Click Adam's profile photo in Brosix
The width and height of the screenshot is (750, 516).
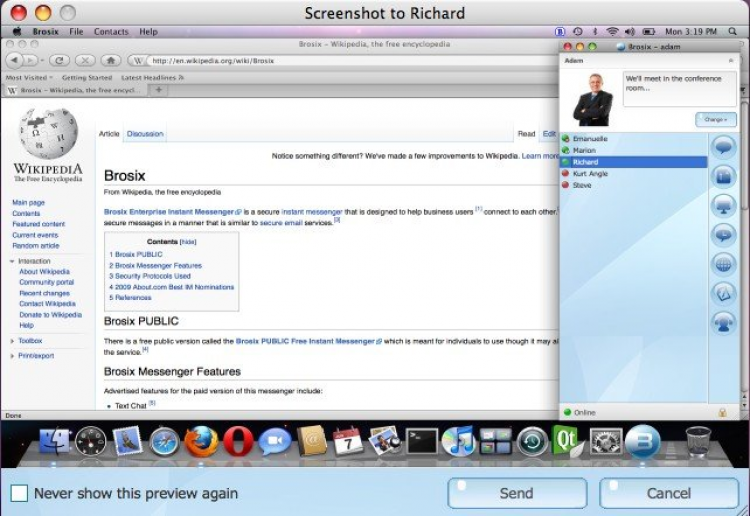(x=592, y=99)
